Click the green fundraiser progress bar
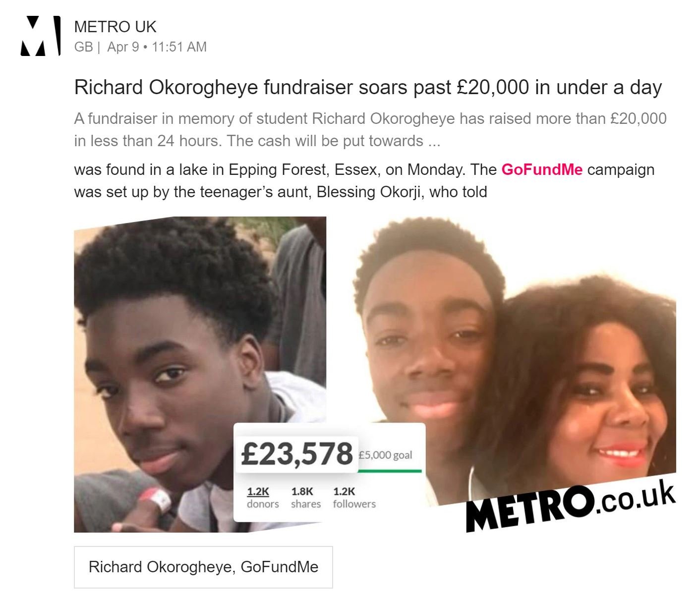The height and width of the screenshot is (599, 700). 389,470
